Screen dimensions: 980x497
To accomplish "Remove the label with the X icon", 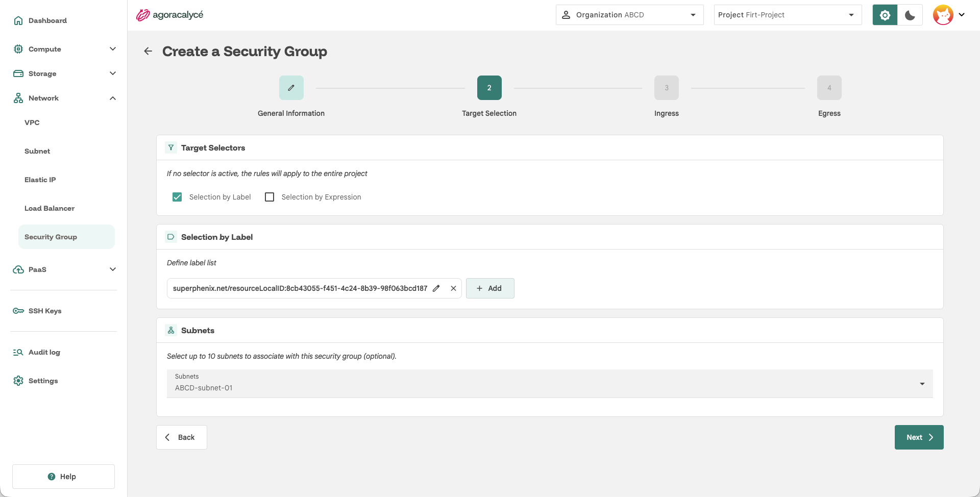I will point(453,288).
